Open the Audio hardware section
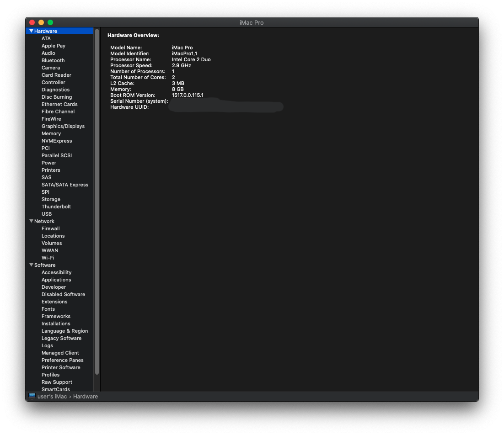 [x=48, y=53]
